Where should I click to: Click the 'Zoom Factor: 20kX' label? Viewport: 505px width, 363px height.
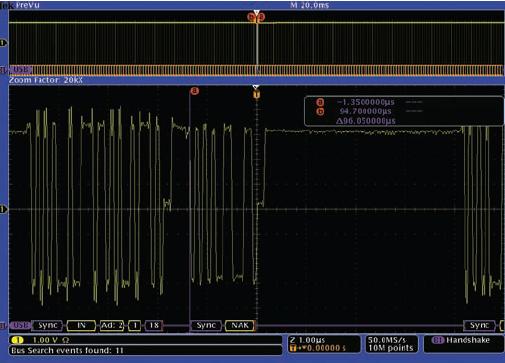(x=46, y=80)
